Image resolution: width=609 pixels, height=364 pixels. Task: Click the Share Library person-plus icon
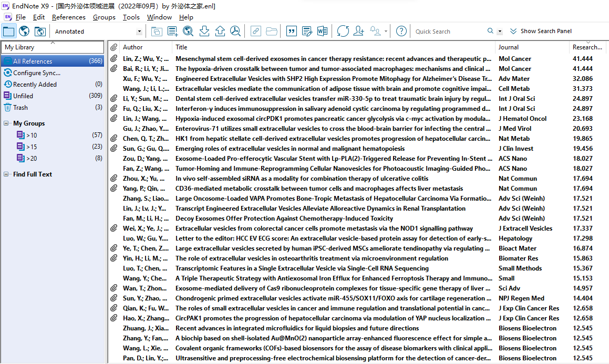coord(358,31)
